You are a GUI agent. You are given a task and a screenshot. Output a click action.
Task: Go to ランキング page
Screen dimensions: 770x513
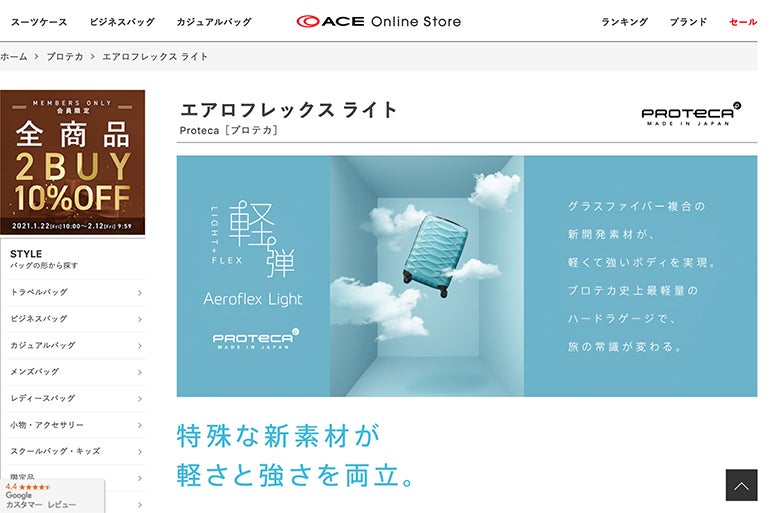point(624,22)
